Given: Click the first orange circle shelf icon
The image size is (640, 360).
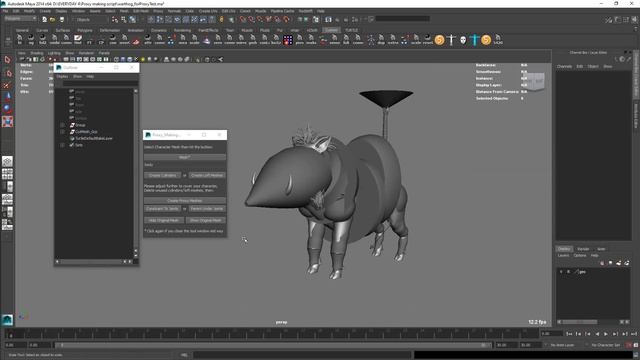Looking at the screenshot, I should (x=440, y=40).
